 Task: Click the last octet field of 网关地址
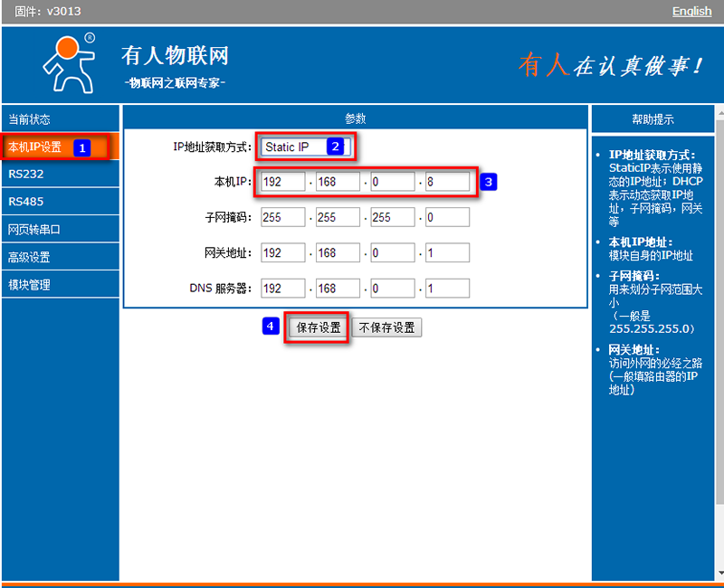pyautogui.click(x=447, y=253)
